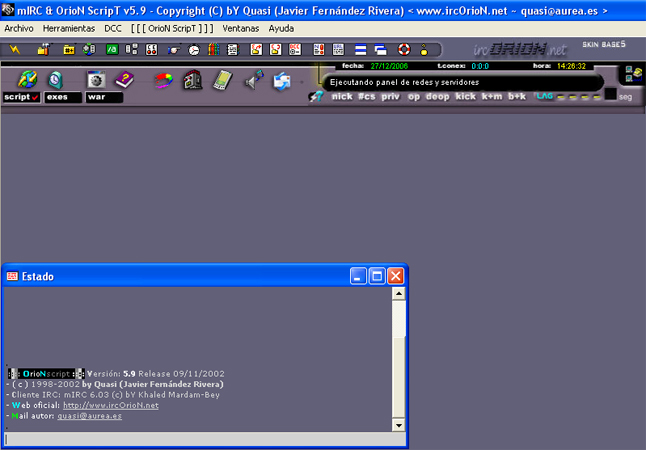Image resolution: width=646 pixels, height=450 pixels.
Task: Open the DCC options icon
Action: tap(295, 49)
